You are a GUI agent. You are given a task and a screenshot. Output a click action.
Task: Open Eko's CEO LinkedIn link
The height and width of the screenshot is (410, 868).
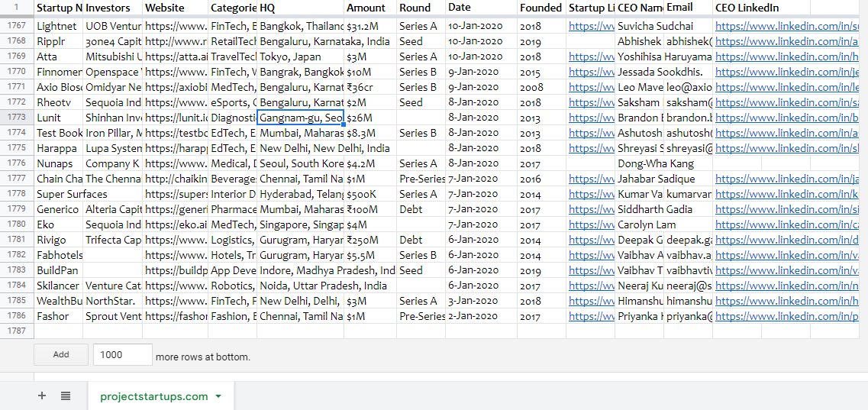click(787, 224)
